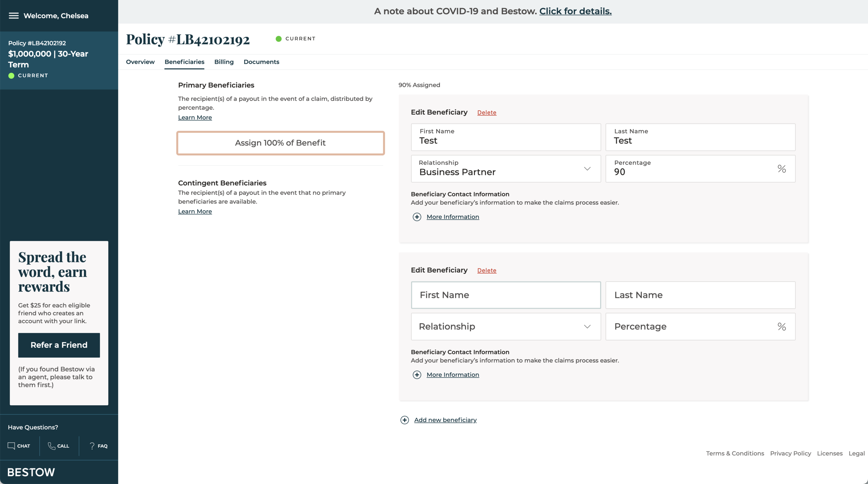Open COVID-19 Click for details link

tap(575, 11)
